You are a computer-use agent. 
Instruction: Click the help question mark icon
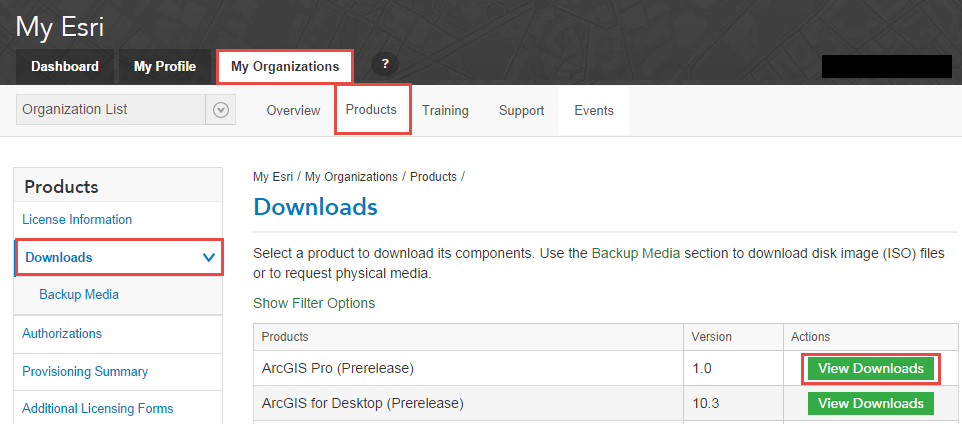click(385, 65)
